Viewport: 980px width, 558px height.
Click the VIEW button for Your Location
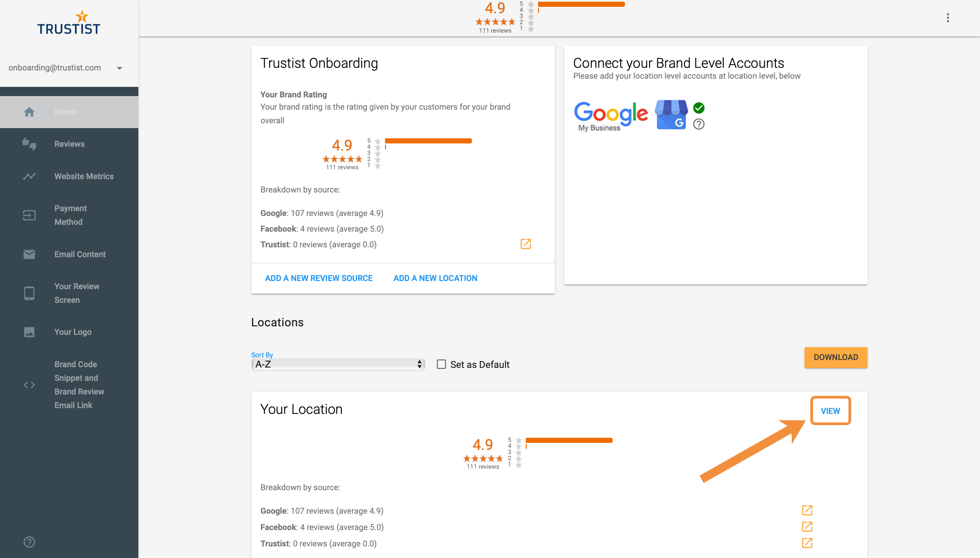tap(830, 410)
